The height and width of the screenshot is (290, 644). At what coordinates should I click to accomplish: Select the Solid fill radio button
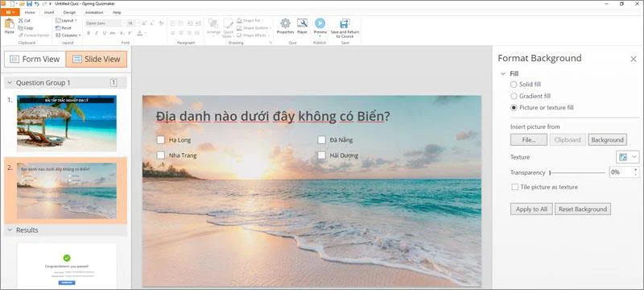coord(514,85)
